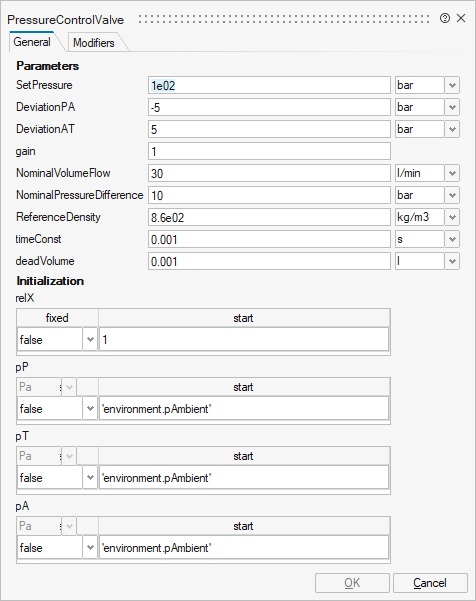Toggle relX fixed false dropdown
The image size is (476, 601).
pyautogui.click(x=57, y=339)
